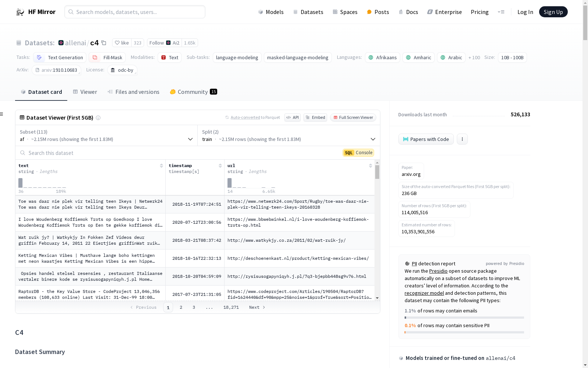The image size is (588, 368).
Task: Open Docs in the top navigation
Action: pos(408,12)
